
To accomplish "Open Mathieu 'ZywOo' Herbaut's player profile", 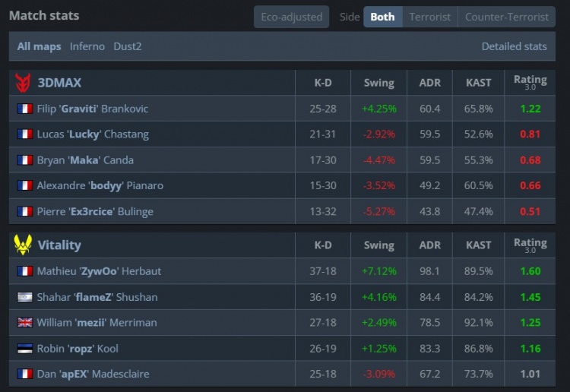I will [x=99, y=271].
